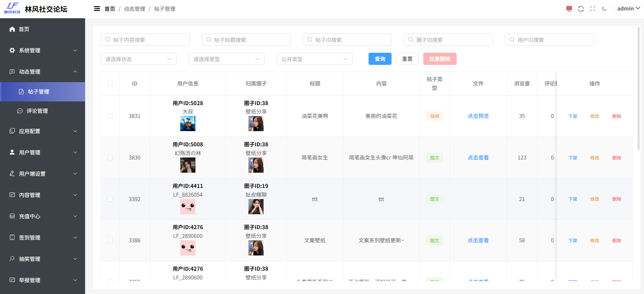Click the home icon in the sidebar

coord(12,29)
